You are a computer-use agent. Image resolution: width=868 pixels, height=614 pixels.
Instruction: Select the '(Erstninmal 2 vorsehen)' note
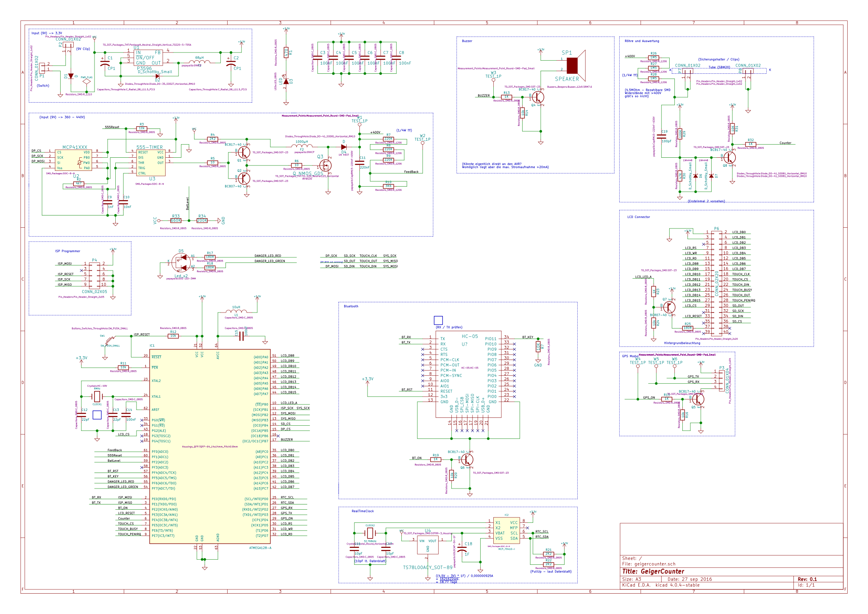click(x=706, y=201)
